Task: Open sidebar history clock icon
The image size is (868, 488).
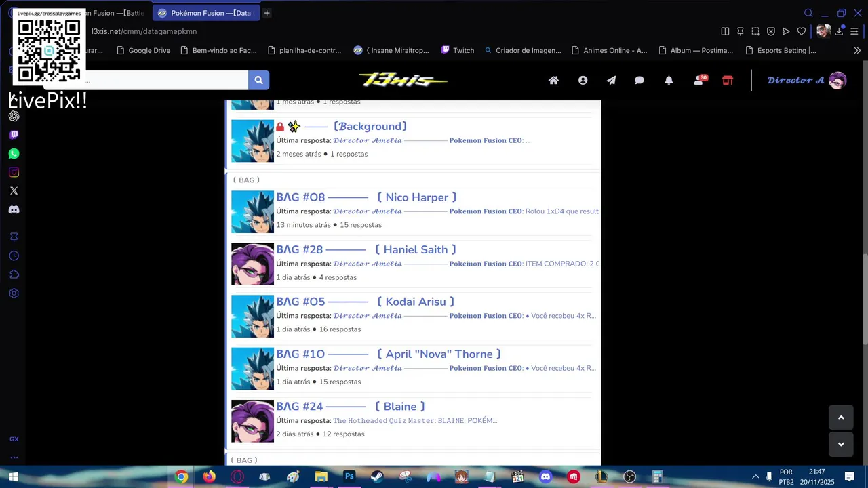Action: [14, 256]
